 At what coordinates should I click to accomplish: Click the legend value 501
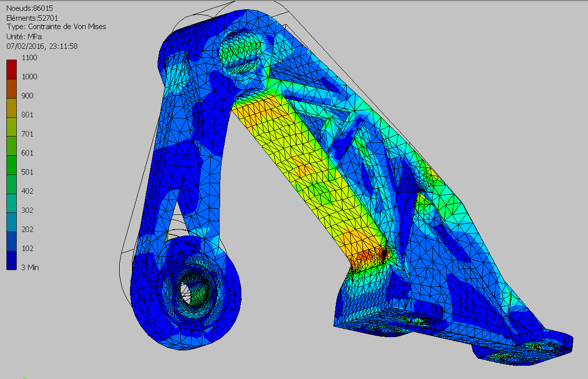pos(28,172)
